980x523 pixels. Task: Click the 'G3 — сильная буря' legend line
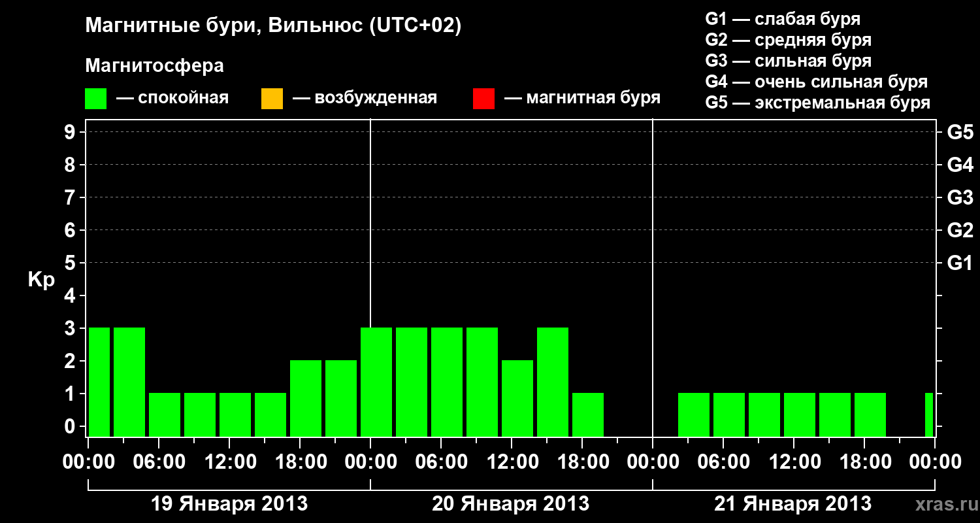(789, 61)
